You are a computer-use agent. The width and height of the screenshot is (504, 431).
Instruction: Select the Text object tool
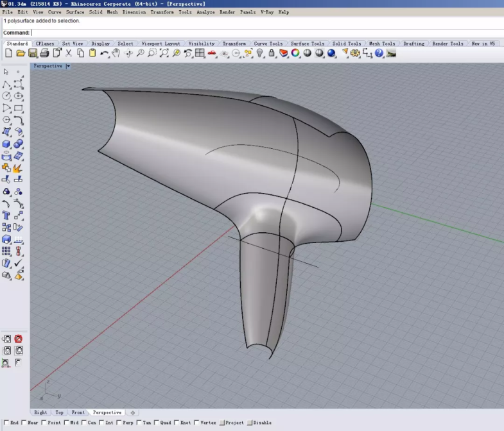point(6,216)
